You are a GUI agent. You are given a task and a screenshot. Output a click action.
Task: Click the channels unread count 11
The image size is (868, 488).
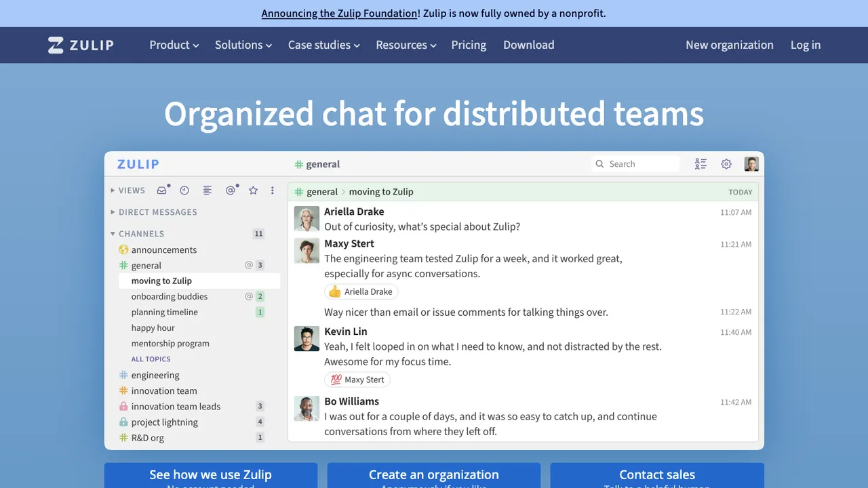(x=258, y=234)
